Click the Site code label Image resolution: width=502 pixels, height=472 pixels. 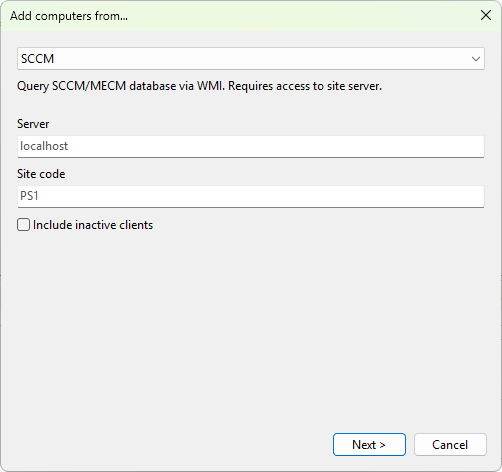[x=41, y=174]
